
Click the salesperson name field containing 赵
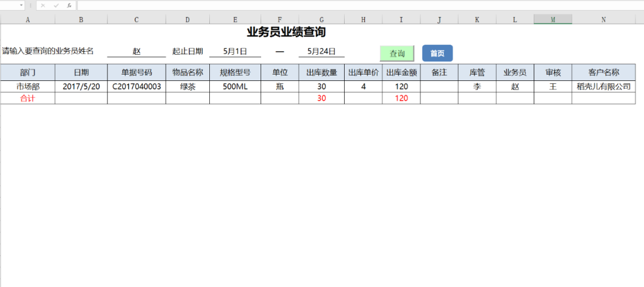[x=137, y=51]
